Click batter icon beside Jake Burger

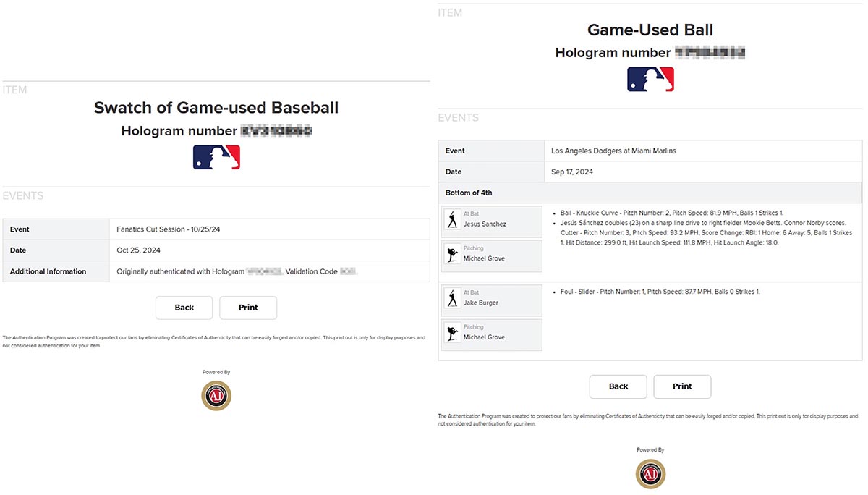[453, 298]
